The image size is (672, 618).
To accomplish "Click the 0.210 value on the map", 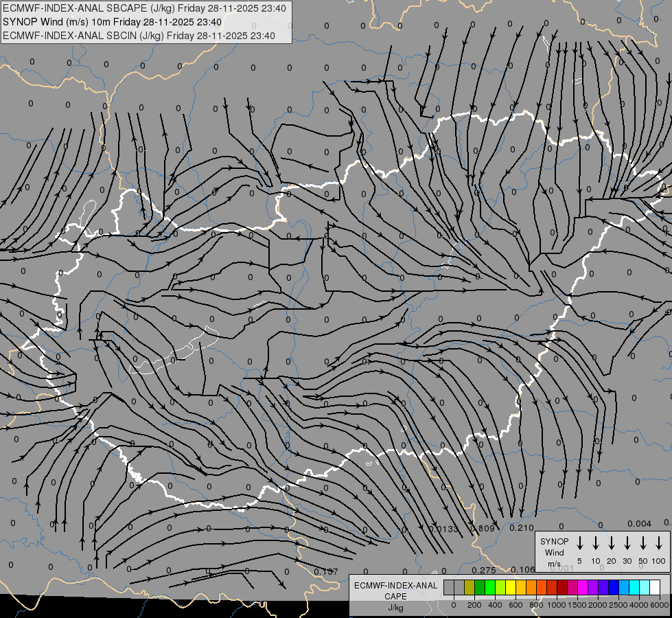I will (x=522, y=528).
